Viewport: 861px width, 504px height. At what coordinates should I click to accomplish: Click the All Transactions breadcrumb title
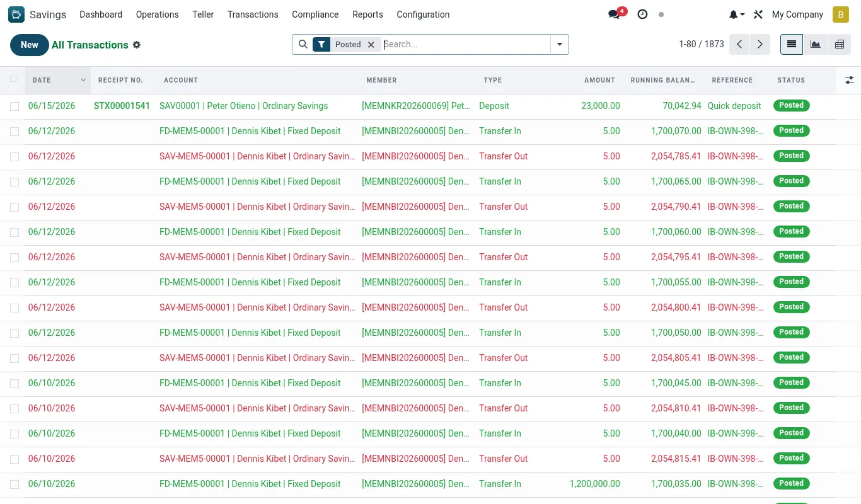[x=90, y=45]
